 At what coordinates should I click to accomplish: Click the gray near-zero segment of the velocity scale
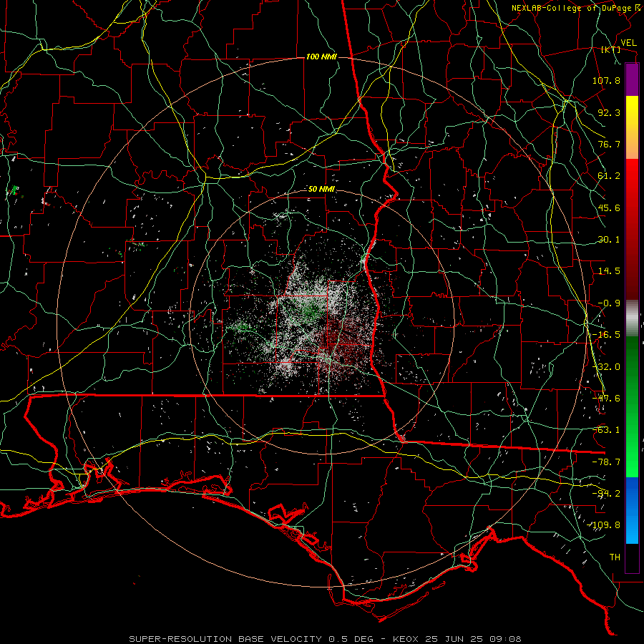click(632, 318)
